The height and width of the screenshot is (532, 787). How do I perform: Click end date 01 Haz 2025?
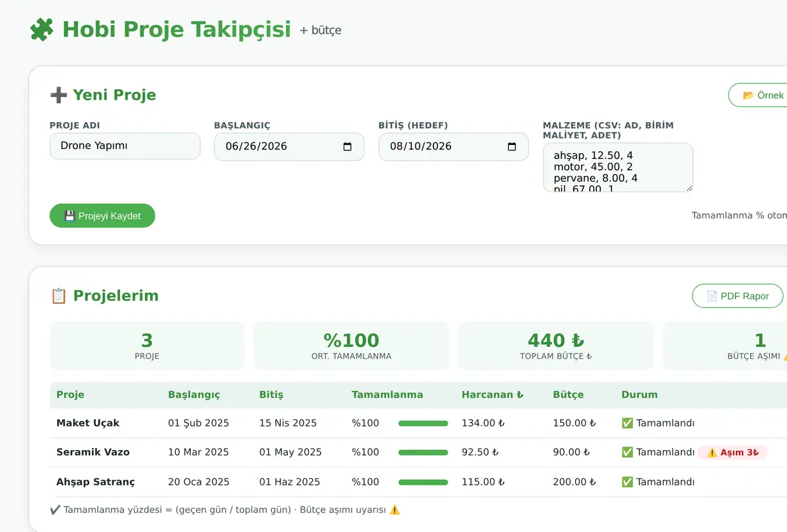pos(289,482)
